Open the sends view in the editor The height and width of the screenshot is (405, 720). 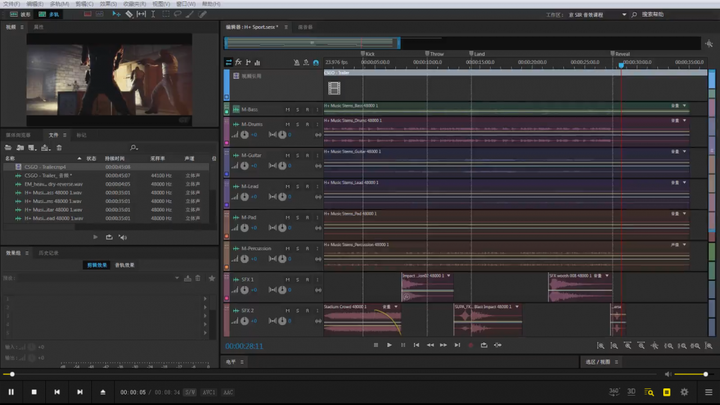248,62
